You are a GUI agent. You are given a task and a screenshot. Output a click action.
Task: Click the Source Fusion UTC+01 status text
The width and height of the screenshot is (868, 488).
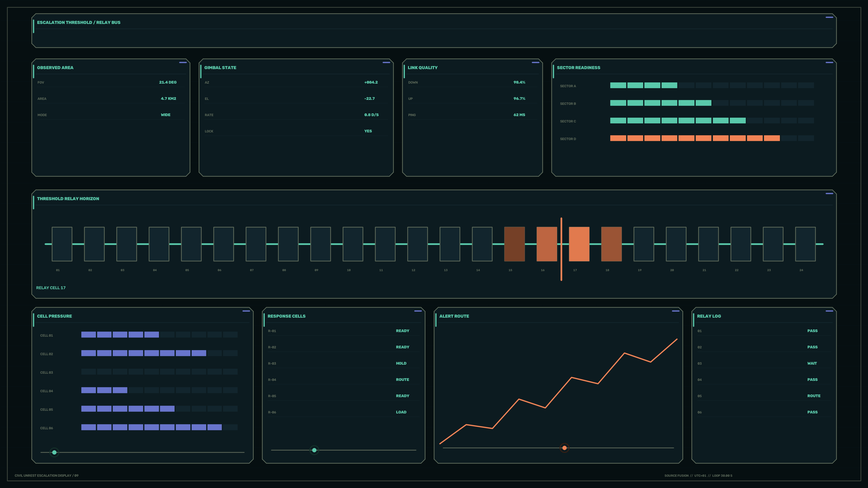tap(698, 476)
